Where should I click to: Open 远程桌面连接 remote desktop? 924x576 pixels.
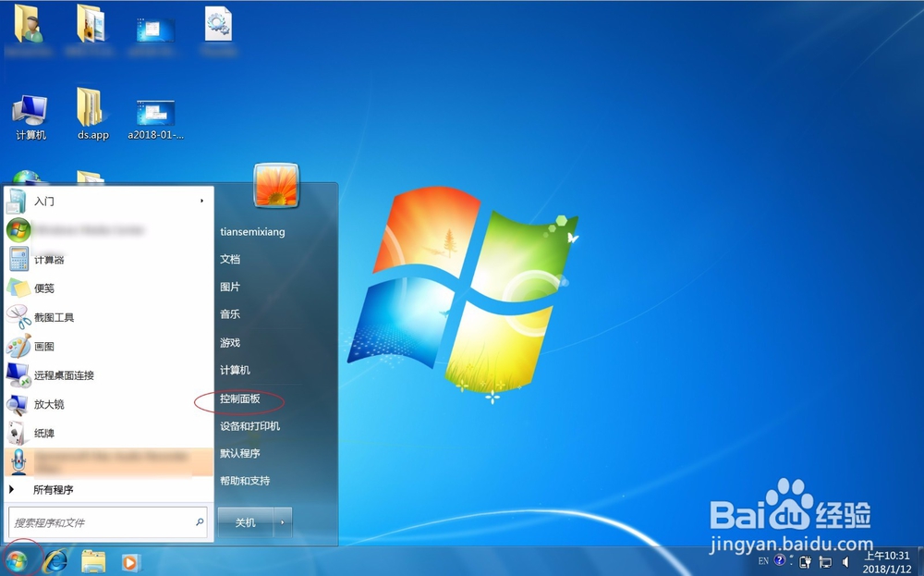[108, 375]
